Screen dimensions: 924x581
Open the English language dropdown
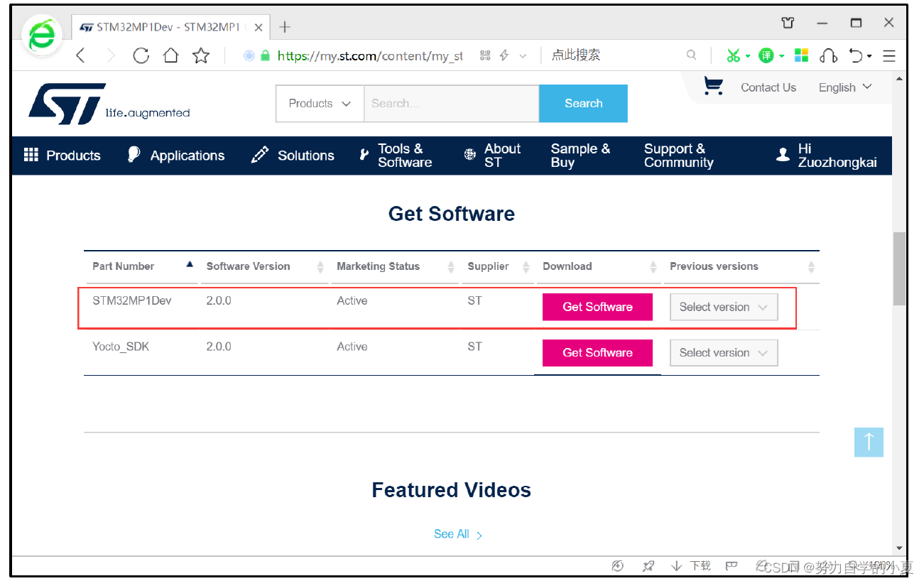pos(845,87)
